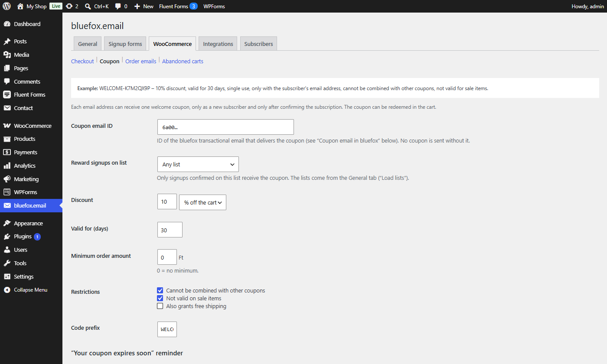
Task: Open the comments bubble icon in admin bar
Action: (x=118, y=6)
